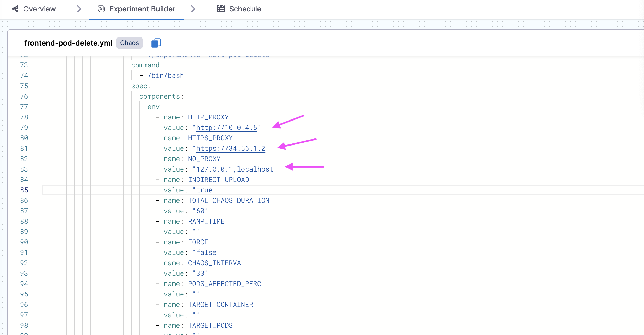Place cursor in "127.0.0.1,localhost" value
The image size is (644, 335).
point(235,169)
